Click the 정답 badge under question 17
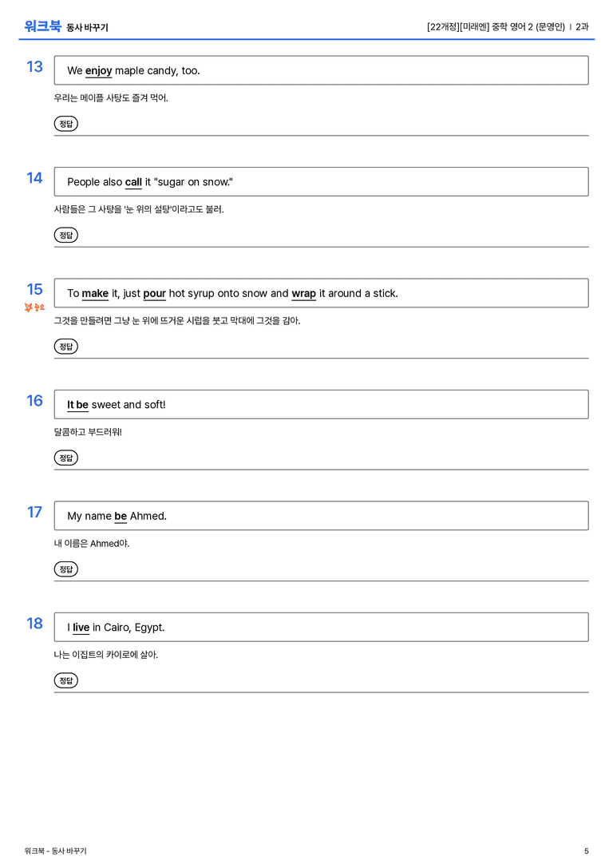 tap(65, 569)
